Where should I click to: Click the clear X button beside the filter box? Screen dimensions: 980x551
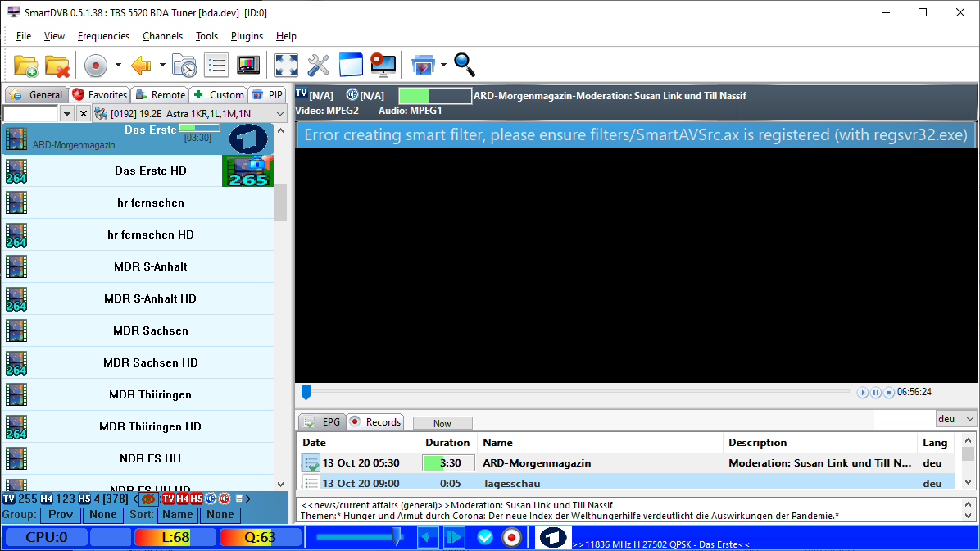click(83, 114)
